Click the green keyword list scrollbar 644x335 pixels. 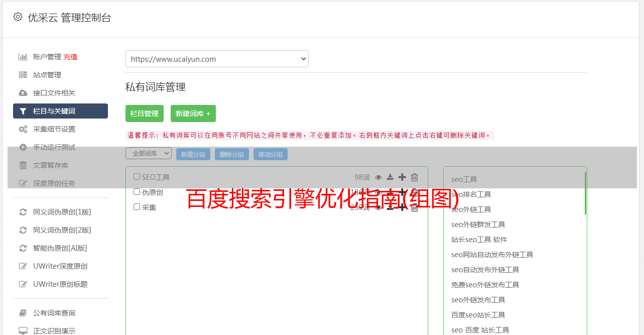pyautogui.click(x=585, y=193)
